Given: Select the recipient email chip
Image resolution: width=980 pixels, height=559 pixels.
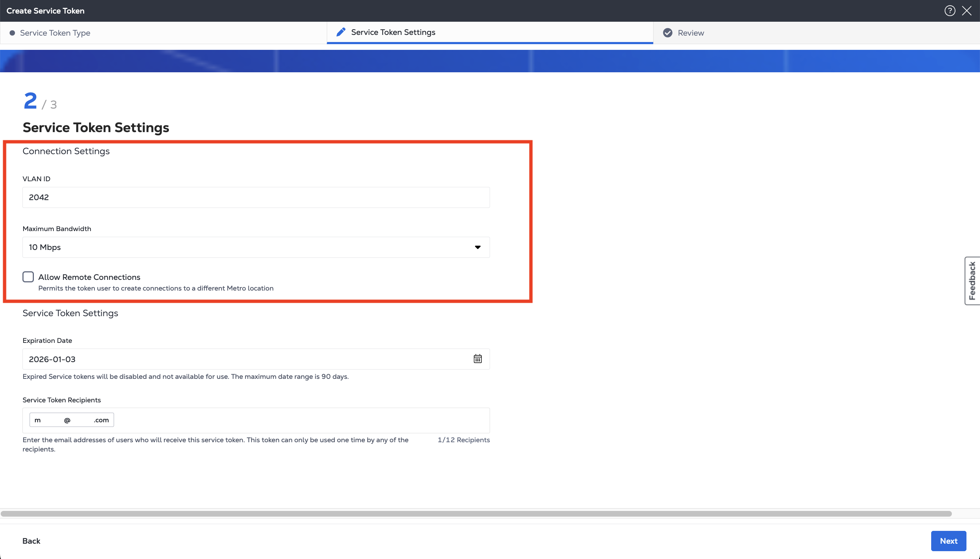Looking at the screenshot, I should coord(72,420).
